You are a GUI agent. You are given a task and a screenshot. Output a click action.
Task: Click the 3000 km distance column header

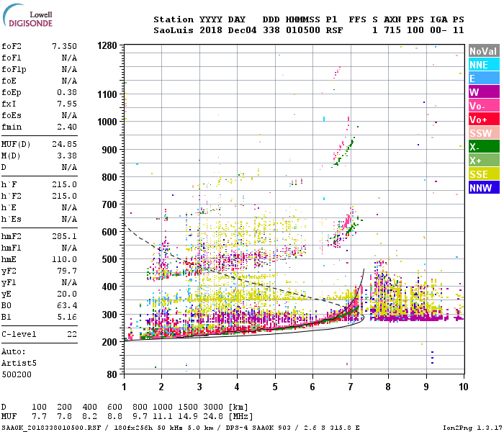click(x=213, y=407)
